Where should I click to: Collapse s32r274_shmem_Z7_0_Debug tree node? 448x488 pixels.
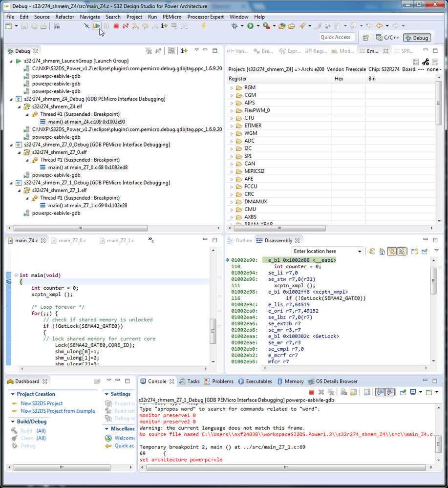point(11,145)
